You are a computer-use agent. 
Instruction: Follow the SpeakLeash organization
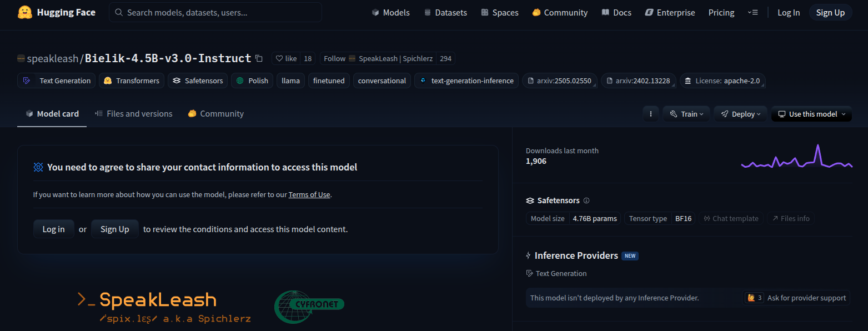(334, 58)
